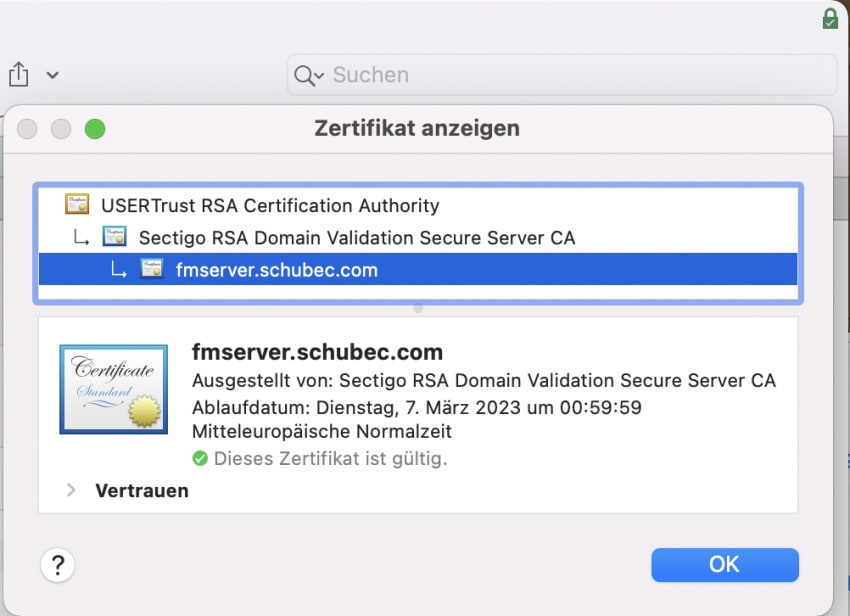
Task: Click the 'Zertifikat anzeigen' window title
Action: tap(417, 129)
